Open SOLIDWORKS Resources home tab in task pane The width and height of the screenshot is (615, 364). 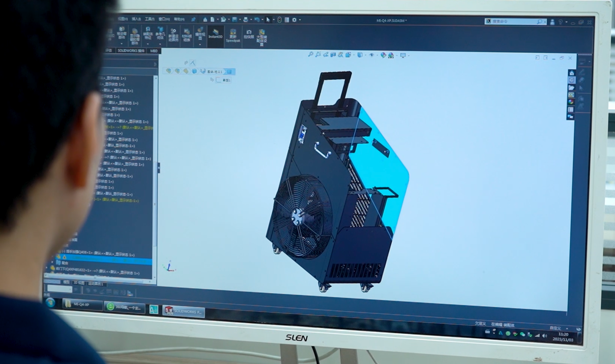(572, 73)
